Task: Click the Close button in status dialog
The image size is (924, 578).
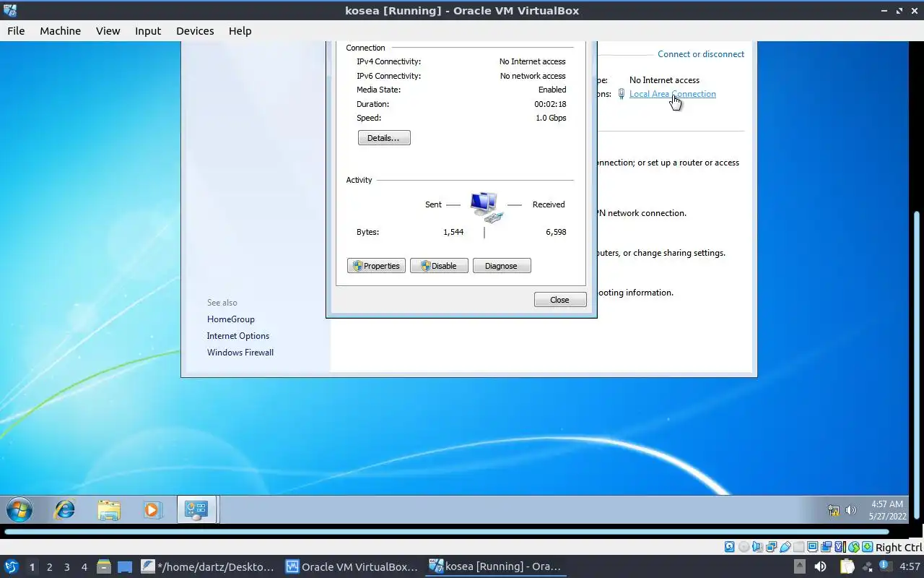Action: 560,300
